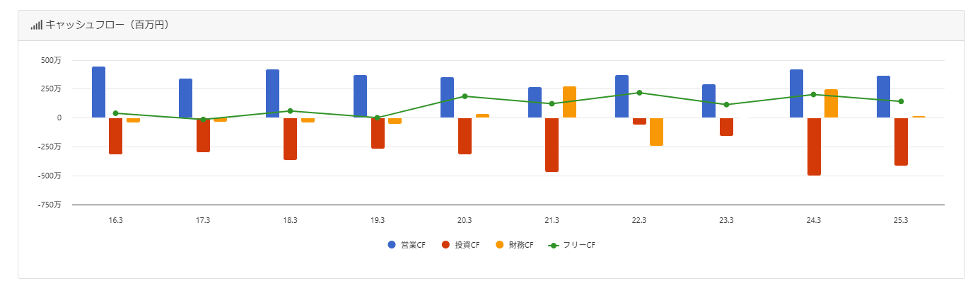This screenshot has height=286, width=980.
Task: Click the 23.3 x-axis label
Action: pos(726,220)
